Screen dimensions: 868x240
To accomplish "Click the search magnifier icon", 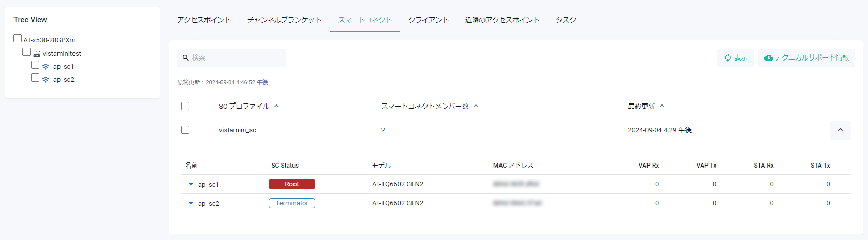I will (x=185, y=58).
